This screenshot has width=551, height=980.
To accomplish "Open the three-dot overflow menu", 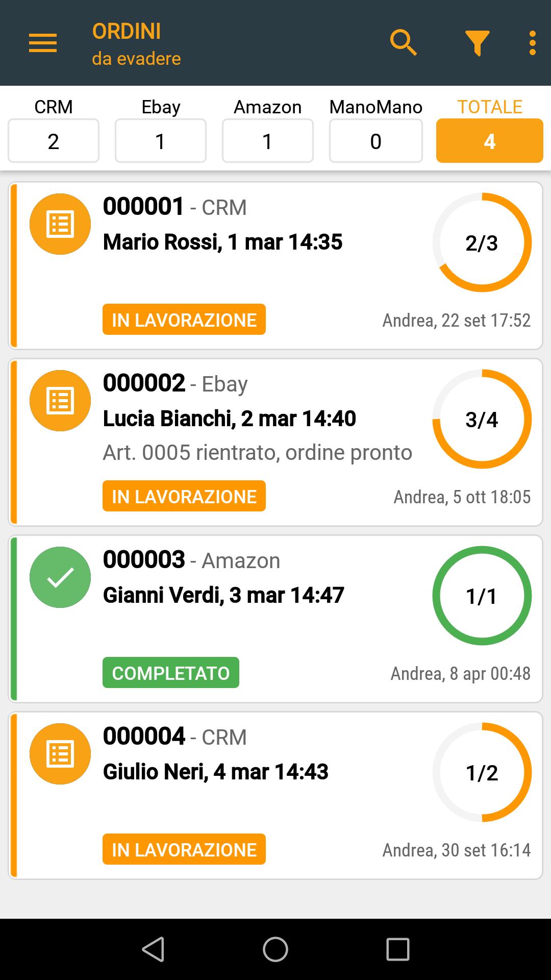I will [533, 43].
